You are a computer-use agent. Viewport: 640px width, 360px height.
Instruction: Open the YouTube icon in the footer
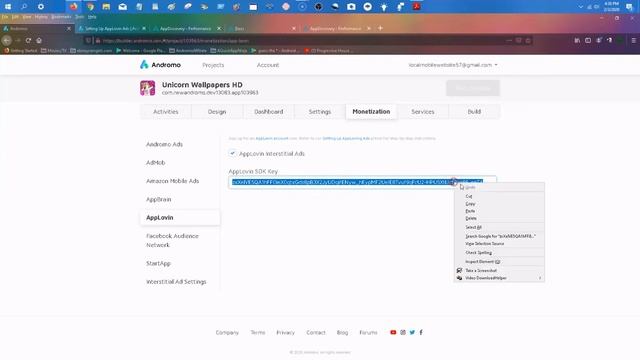click(393, 332)
